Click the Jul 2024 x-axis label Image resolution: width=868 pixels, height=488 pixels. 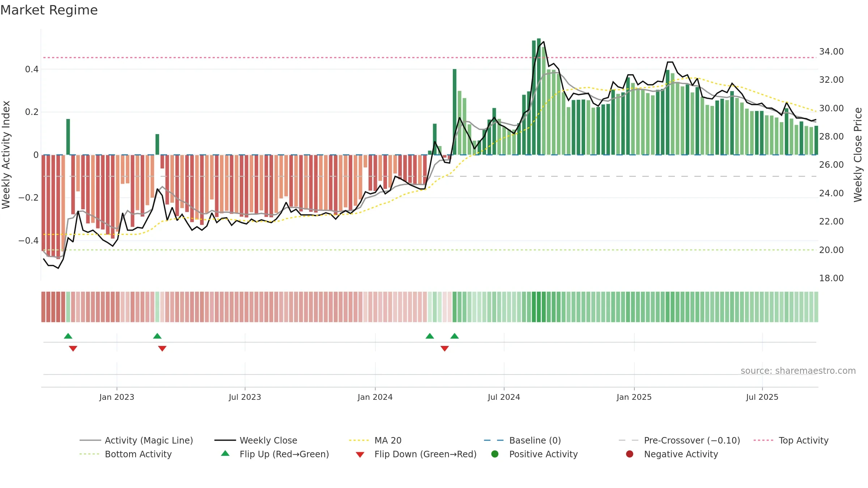pyautogui.click(x=504, y=397)
